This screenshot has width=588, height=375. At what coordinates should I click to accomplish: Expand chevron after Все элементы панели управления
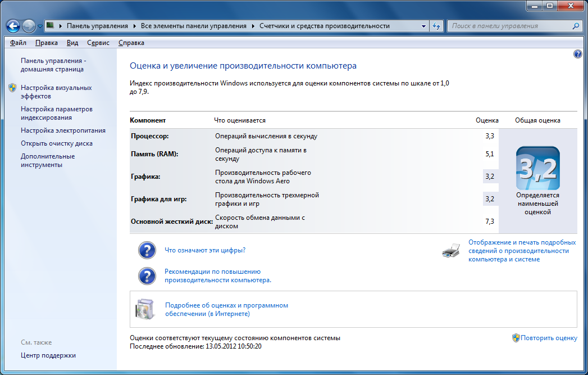point(253,26)
